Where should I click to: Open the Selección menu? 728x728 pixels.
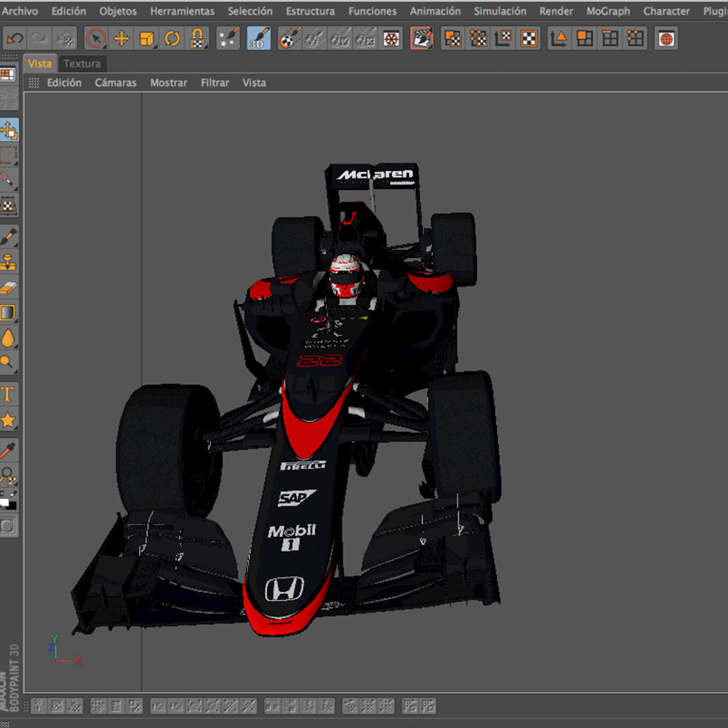251,11
